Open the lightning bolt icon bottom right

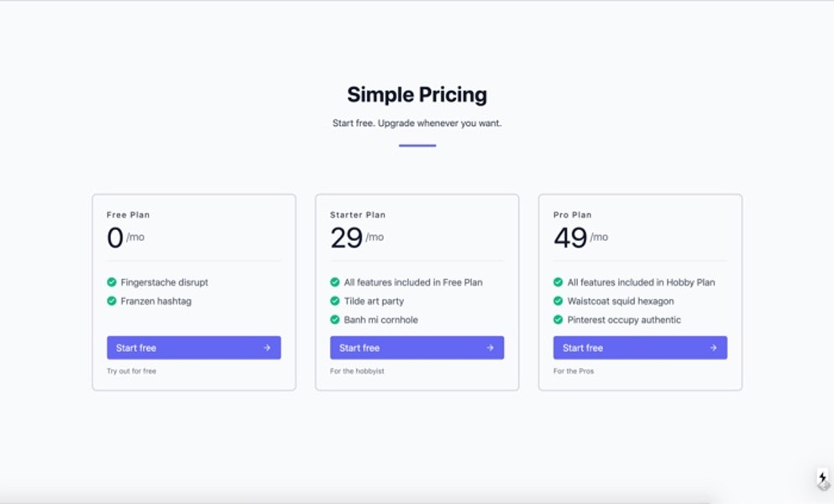tap(821, 478)
